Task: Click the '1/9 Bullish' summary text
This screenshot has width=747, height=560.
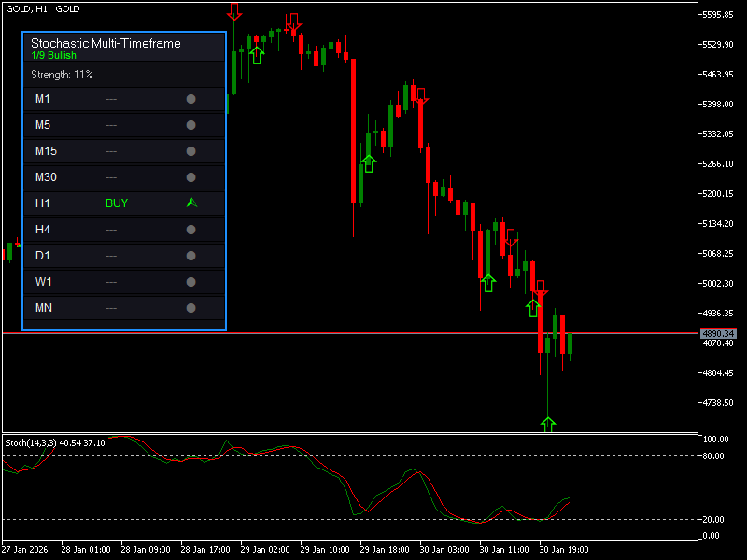Action: 53,55
